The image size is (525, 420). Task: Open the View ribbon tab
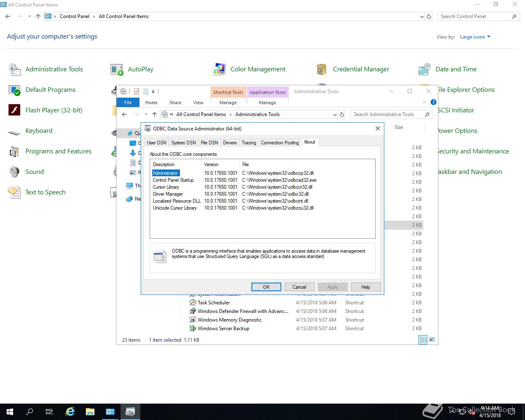tap(198, 103)
